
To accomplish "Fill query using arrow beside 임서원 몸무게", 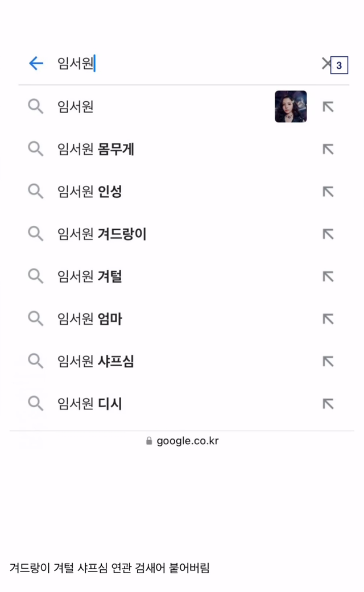I will point(328,149).
